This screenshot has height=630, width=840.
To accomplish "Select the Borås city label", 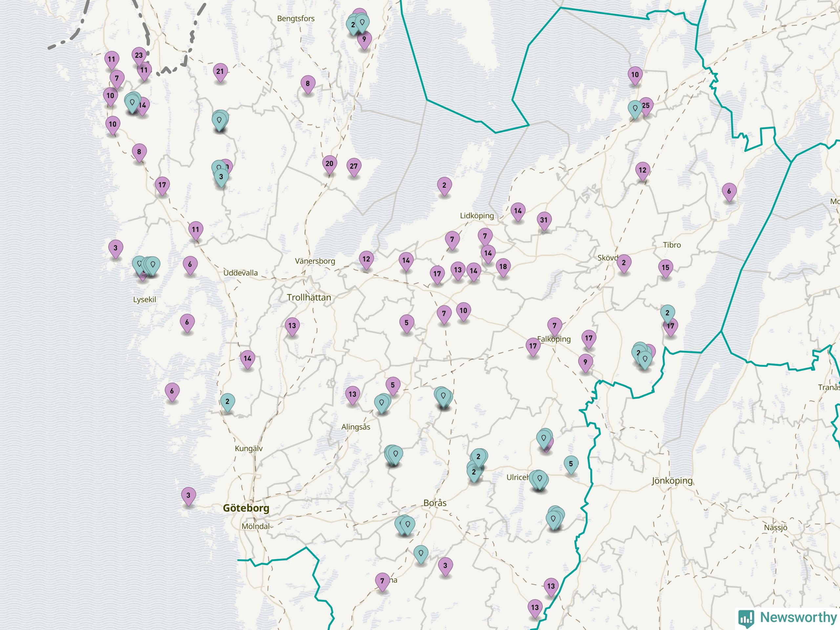I will coord(435,503).
